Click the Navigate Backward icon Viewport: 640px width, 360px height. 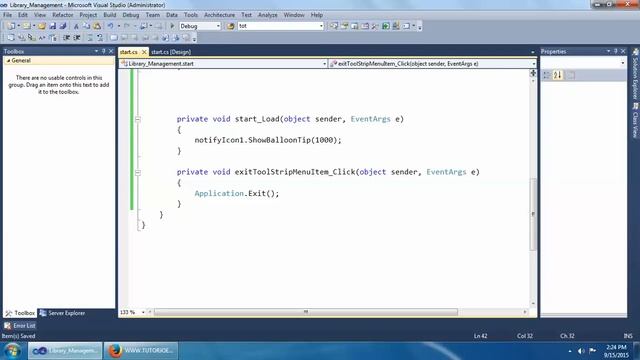[143, 26]
